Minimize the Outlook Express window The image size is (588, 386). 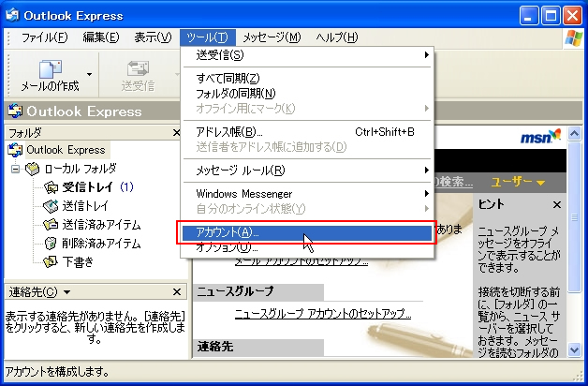[529, 16]
